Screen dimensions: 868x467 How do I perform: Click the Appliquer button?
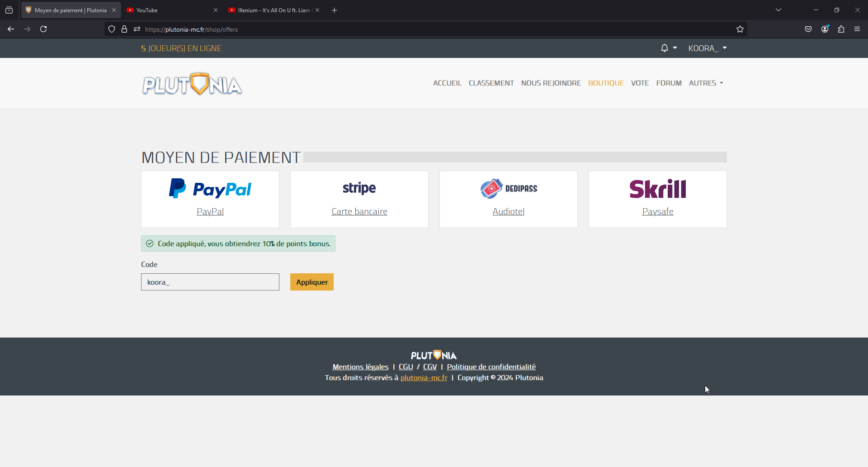(x=312, y=282)
